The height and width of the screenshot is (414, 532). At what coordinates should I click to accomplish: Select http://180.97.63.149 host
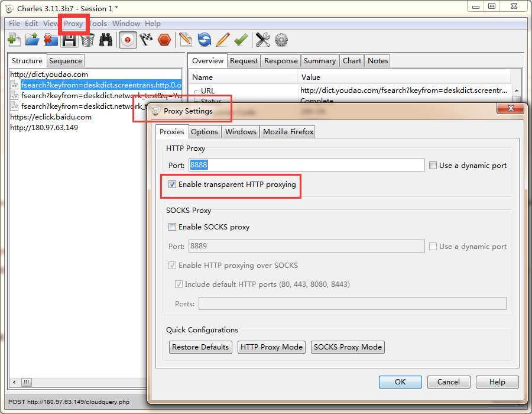pyautogui.click(x=44, y=128)
